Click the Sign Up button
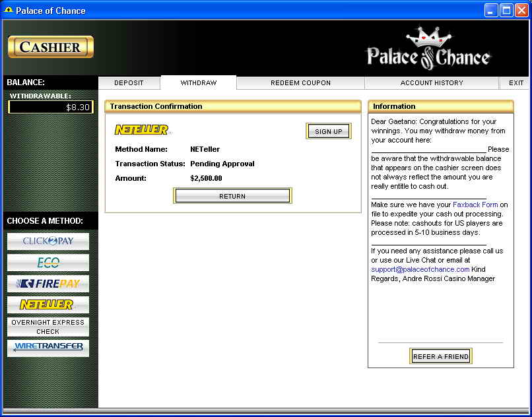The image size is (532, 417). 329,131
